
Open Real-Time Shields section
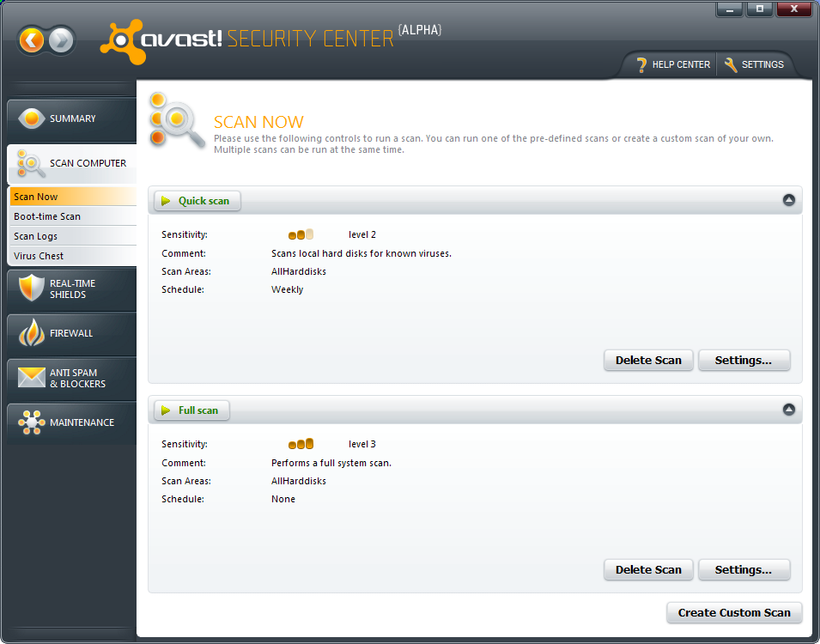(71, 289)
